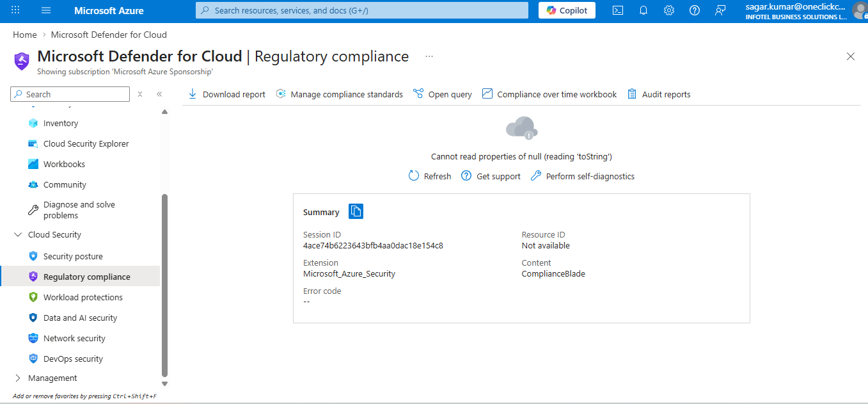Open Cloud Security Explorer

(86, 143)
